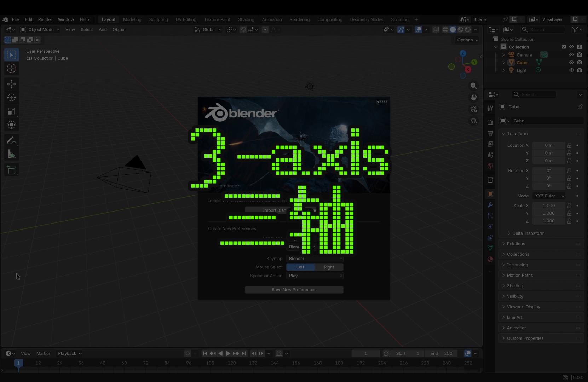Viewport: 588px width, 382px height.
Task: Jump to the timeline start frame
Action: (x=205, y=353)
